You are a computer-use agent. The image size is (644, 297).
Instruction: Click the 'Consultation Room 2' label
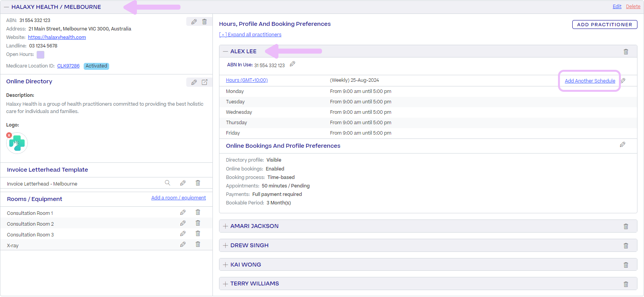pyautogui.click(x=30, y=224)
